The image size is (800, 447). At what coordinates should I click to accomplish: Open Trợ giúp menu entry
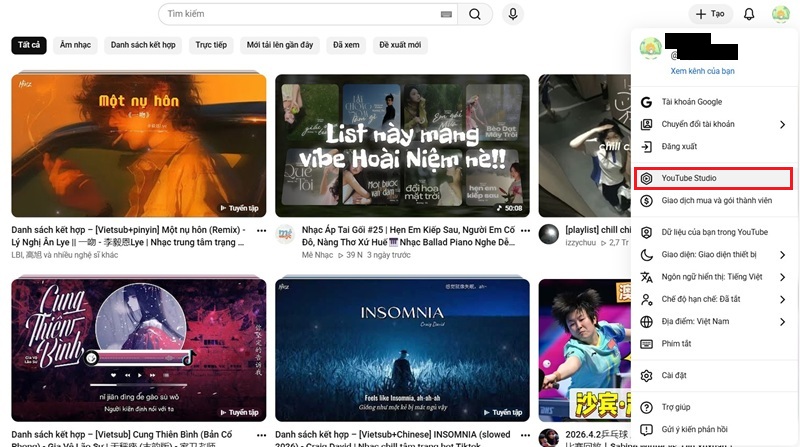point(714,407)
